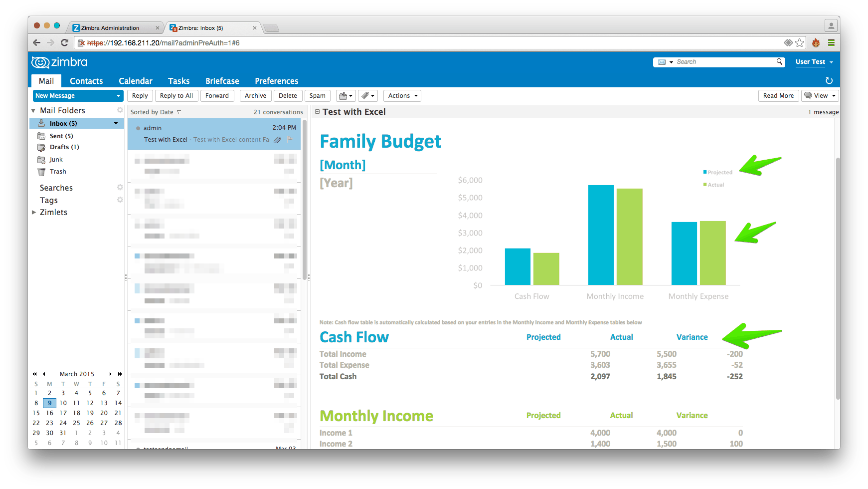Click the browser address bar URL
Screen dimensions: 868x489
point(163,43)
